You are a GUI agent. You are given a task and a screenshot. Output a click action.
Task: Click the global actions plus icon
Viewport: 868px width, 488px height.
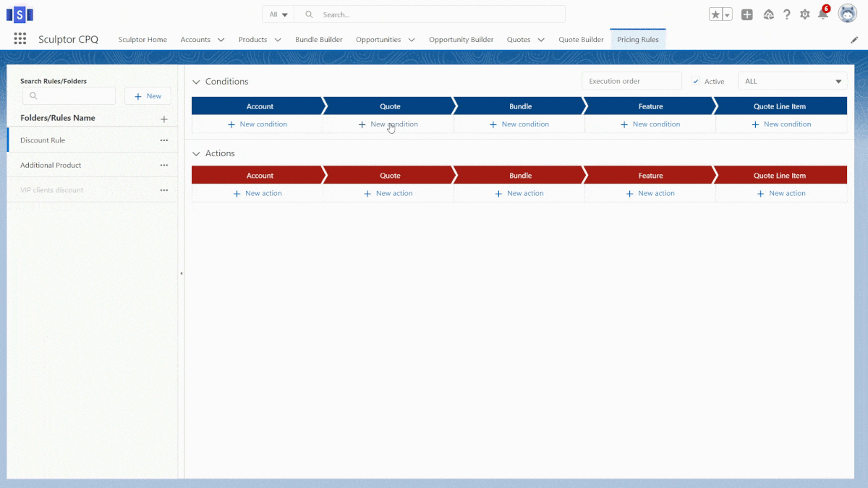click(747, 14)
